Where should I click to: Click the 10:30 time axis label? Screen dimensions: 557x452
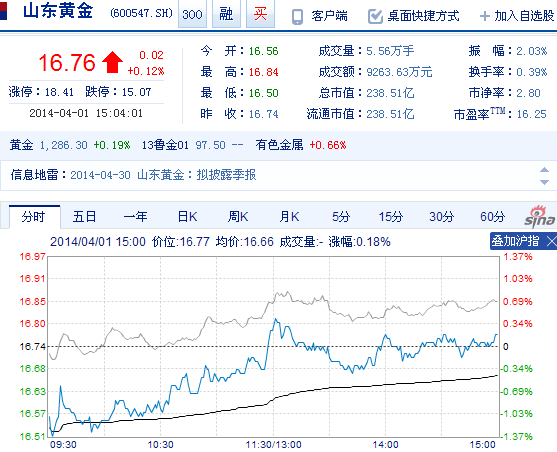point(161,445)
